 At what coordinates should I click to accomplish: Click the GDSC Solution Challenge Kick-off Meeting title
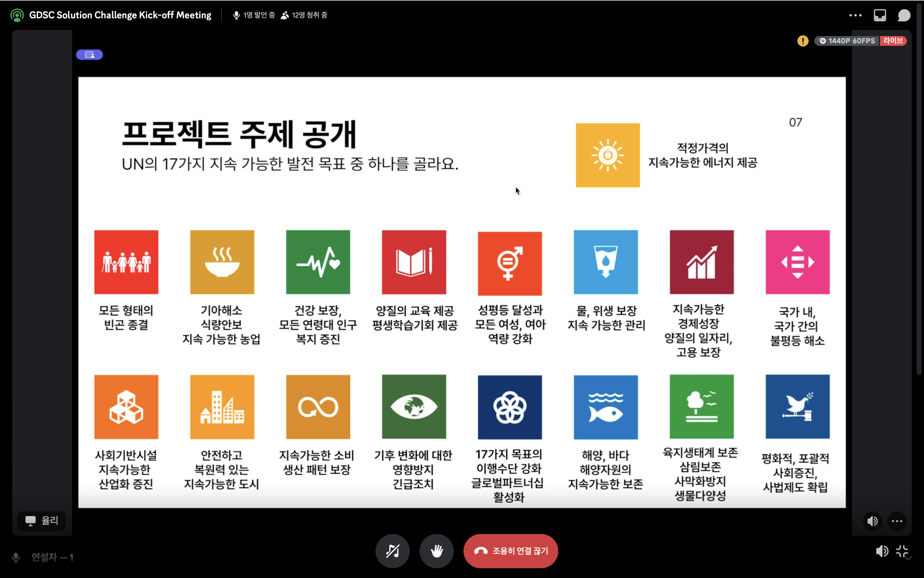[120, 15]
